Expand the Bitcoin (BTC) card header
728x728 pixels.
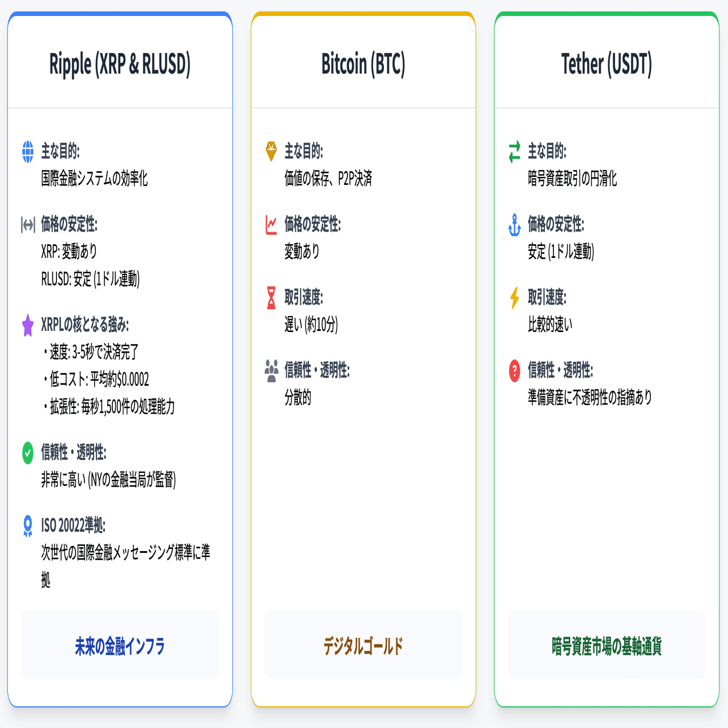coord(363,63)
